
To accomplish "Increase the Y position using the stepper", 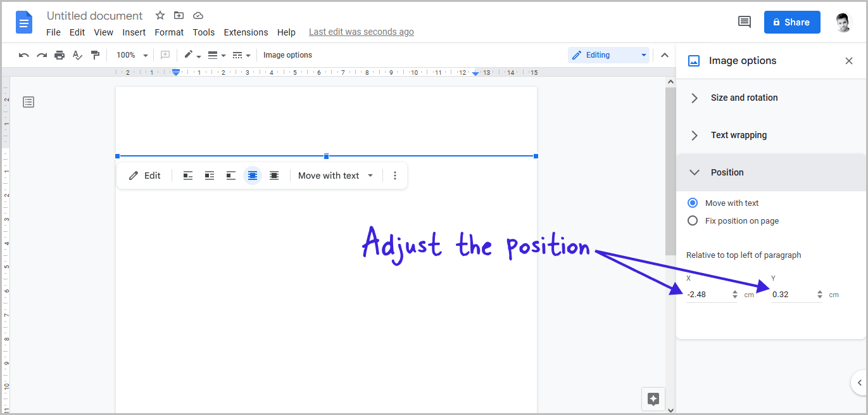I will click(820, 291).
